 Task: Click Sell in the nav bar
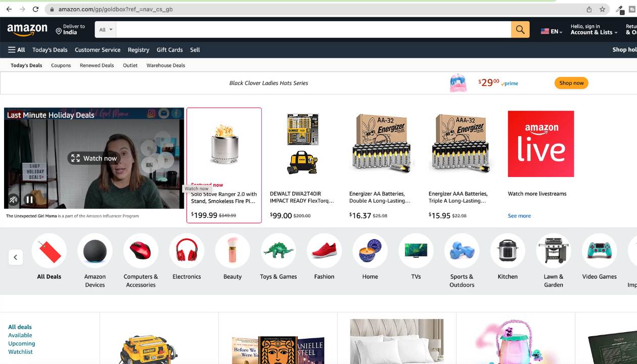pyautogui.click(x=195, y=50)
